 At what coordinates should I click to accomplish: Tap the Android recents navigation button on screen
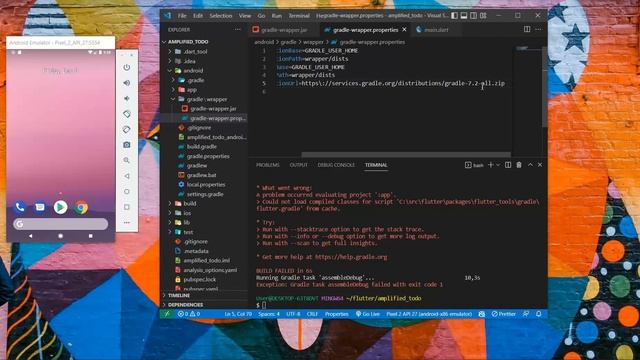click(91, 236)
